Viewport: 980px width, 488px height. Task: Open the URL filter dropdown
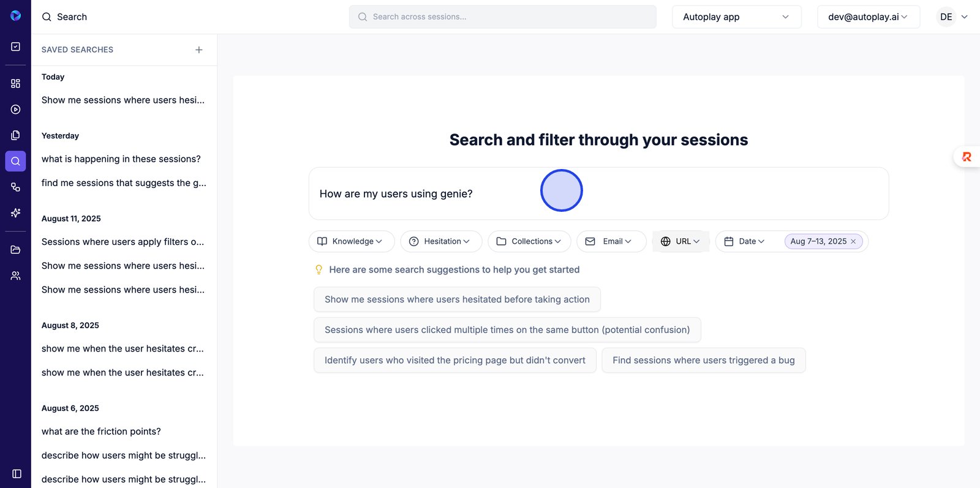pos(680,241)
